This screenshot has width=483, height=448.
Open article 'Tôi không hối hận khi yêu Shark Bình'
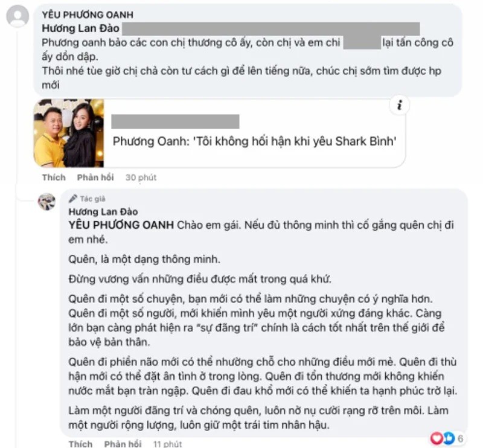tap(254, 141)
